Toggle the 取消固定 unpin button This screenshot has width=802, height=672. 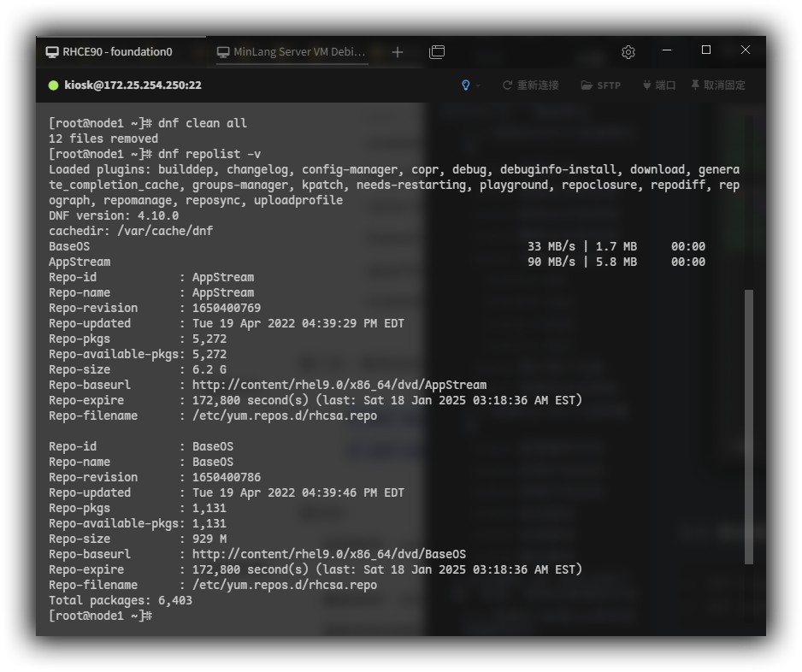pos(718,85)
